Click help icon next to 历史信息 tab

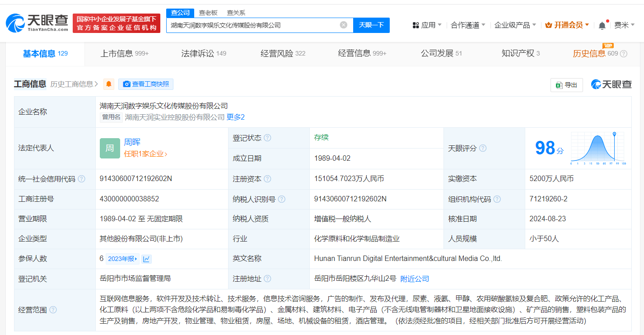(x=623, y=54)
